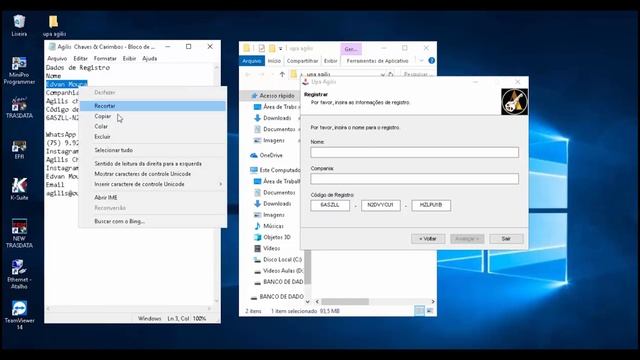640x360 pixels.
Task: Click the second registration code field
Action: (x=380, y=205)
